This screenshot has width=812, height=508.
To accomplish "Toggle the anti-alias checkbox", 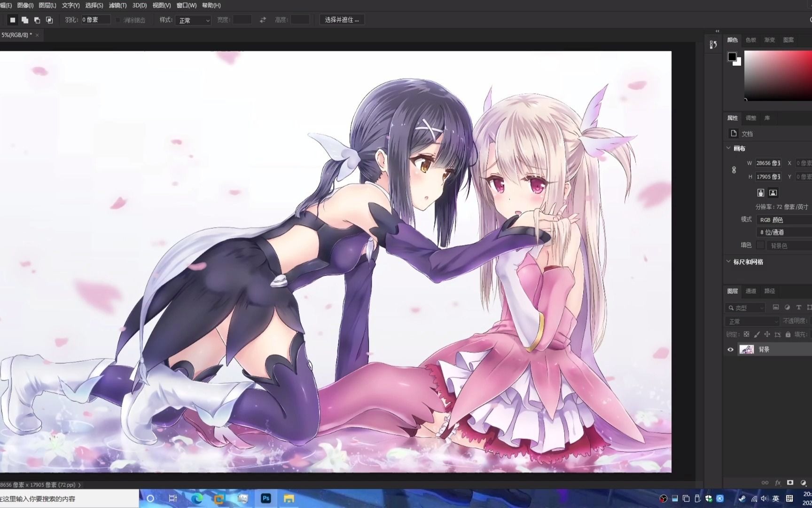I will tap(118, 20).
